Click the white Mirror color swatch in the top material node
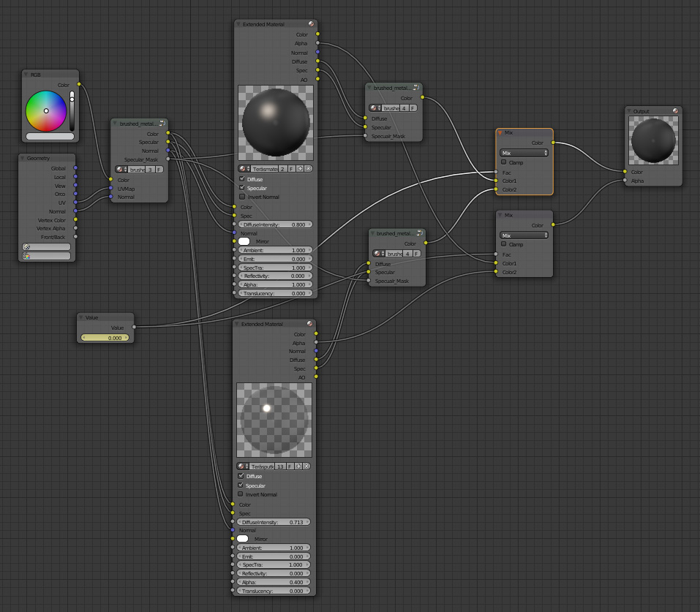 click(x=244, y=241)
